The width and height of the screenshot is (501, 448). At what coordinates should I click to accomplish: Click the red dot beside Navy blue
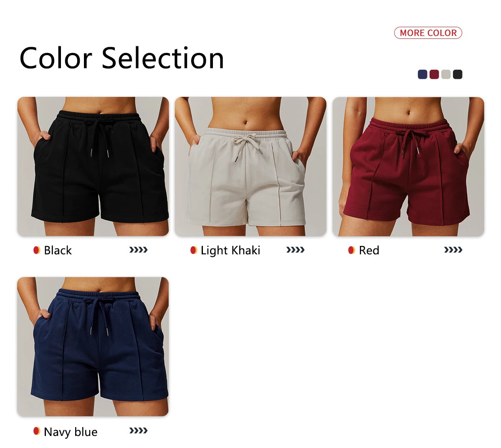click(x=37, y=431)
